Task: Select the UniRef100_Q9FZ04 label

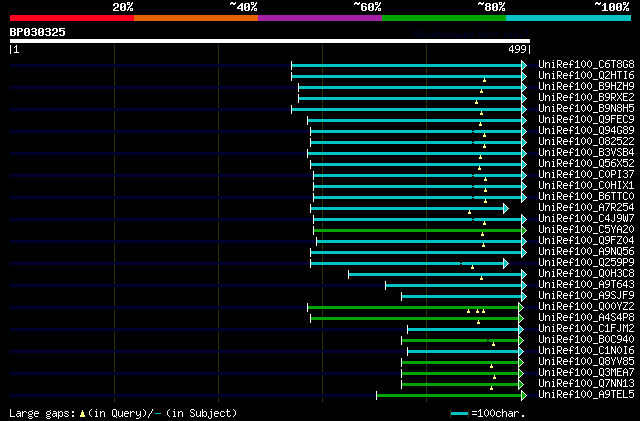Action: point(586,241)
